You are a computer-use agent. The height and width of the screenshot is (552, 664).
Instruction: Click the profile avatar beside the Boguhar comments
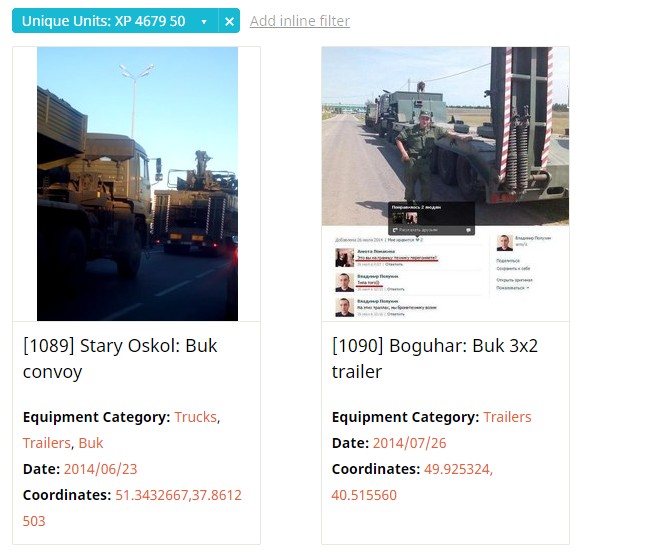click(504, 243)
